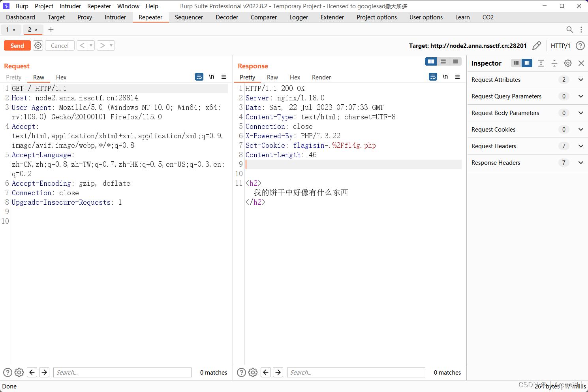Open the Intruder tool tab
The image size is (588, 392).
point(115,17)
